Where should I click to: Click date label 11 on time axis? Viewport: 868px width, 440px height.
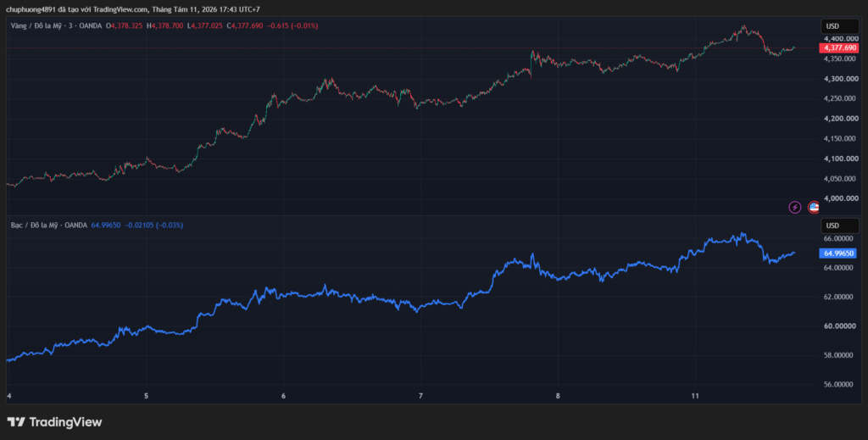click(x=696, y=396)
